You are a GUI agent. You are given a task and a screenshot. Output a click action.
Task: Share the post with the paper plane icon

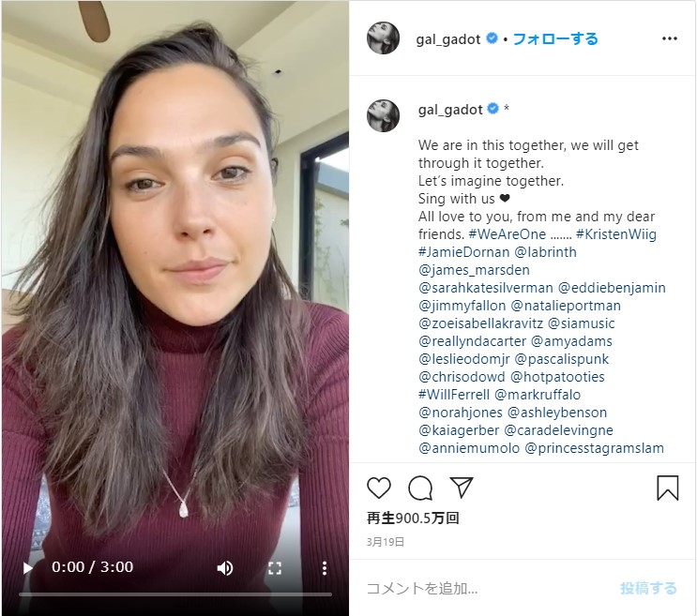click(x=461, y=488)
